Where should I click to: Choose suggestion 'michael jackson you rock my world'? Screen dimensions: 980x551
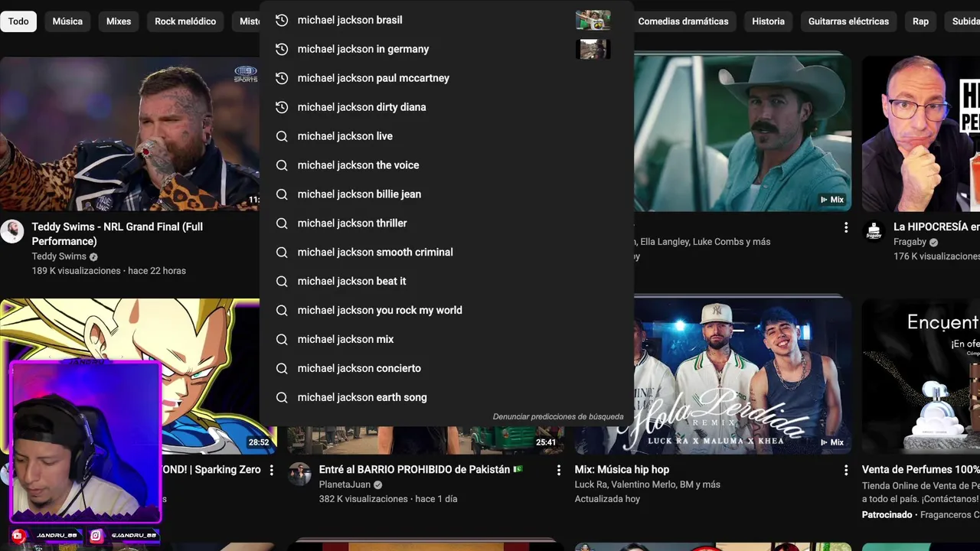click(446, 311)
